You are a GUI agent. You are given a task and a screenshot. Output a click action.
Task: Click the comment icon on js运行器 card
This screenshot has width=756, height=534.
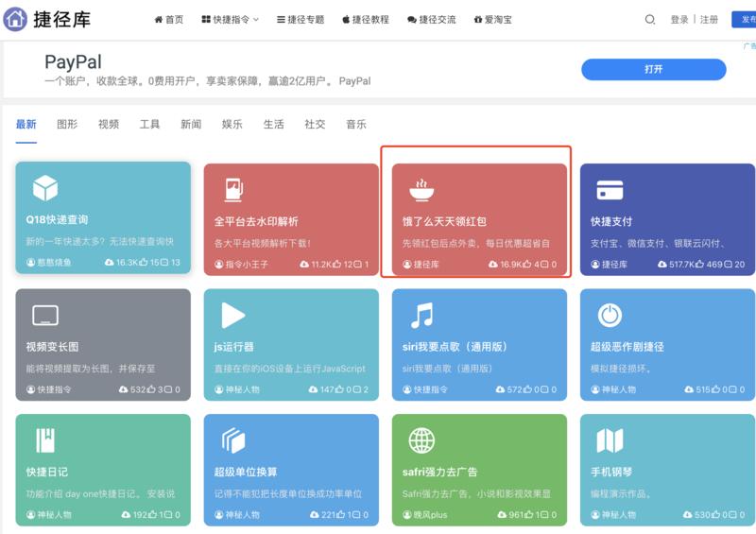pos(358,389)
